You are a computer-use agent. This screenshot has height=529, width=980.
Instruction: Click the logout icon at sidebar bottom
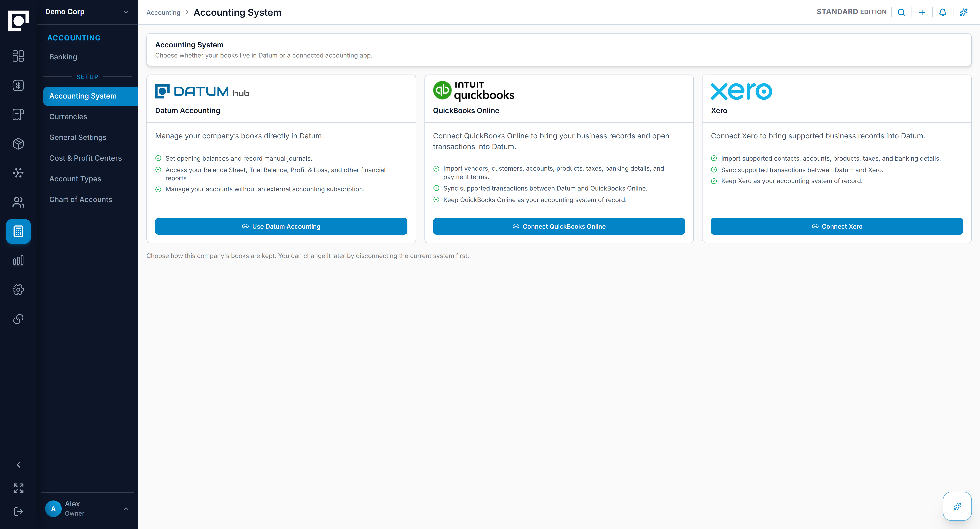coord(18,512)
